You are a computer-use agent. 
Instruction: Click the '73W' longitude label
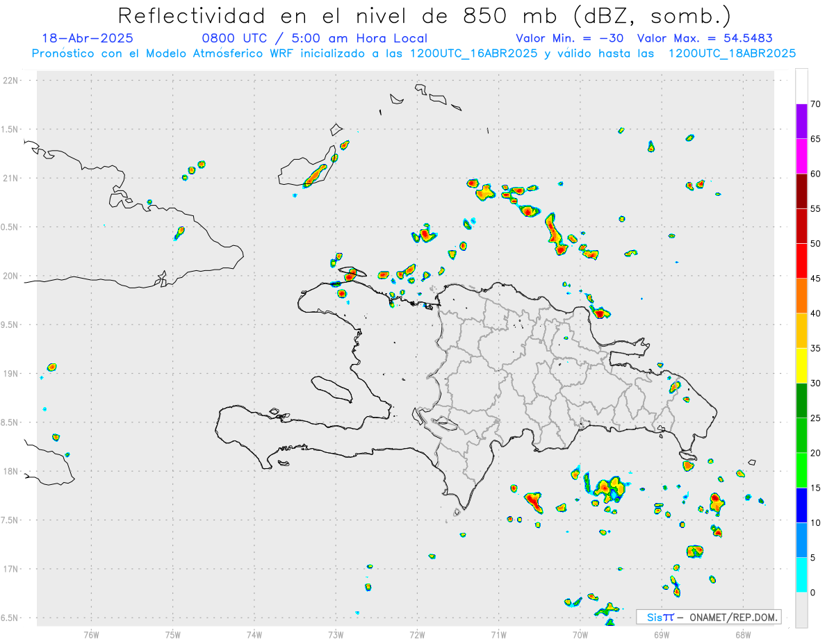tap(336, 634)
